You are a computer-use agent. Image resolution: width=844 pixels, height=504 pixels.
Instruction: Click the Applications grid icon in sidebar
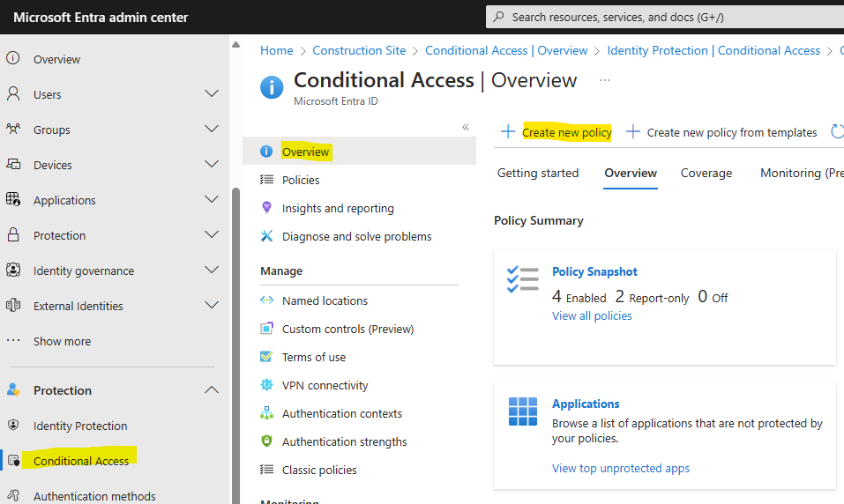[13, 199]
